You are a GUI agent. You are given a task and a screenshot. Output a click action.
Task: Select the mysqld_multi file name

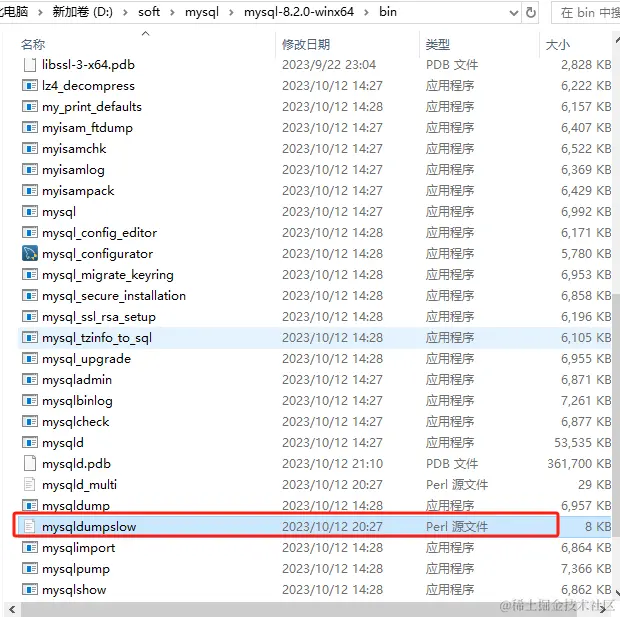(79, 485)
